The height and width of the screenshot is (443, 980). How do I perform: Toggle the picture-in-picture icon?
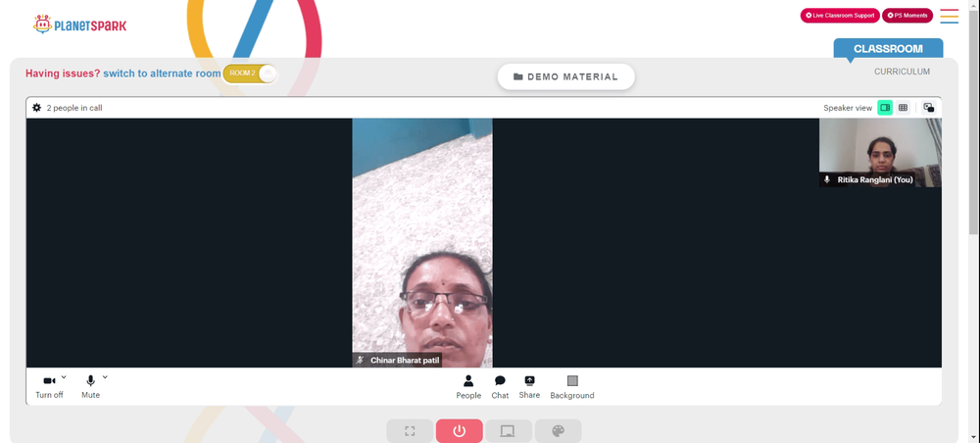(929, 108)
